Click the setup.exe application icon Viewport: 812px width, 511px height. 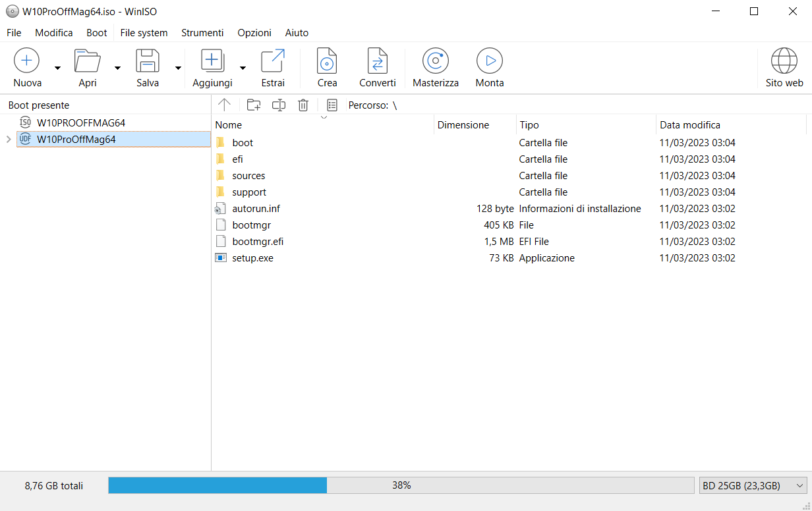tap(221, 257)
